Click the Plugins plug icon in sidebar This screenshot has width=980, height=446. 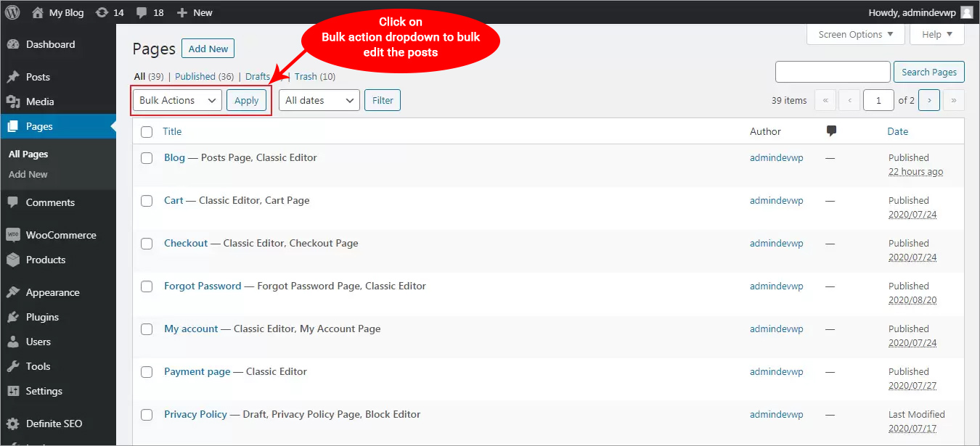point(12,317)
